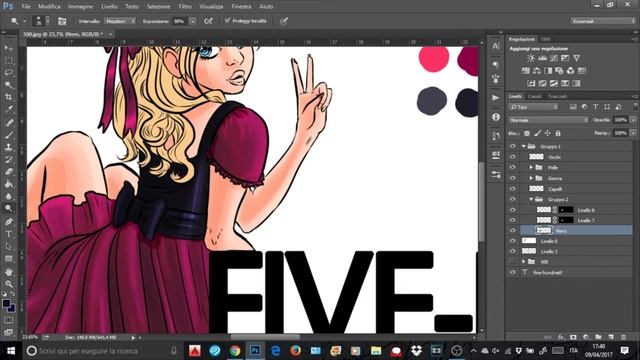
Task: Select the History Brush tool
Action: coord(9,159)
